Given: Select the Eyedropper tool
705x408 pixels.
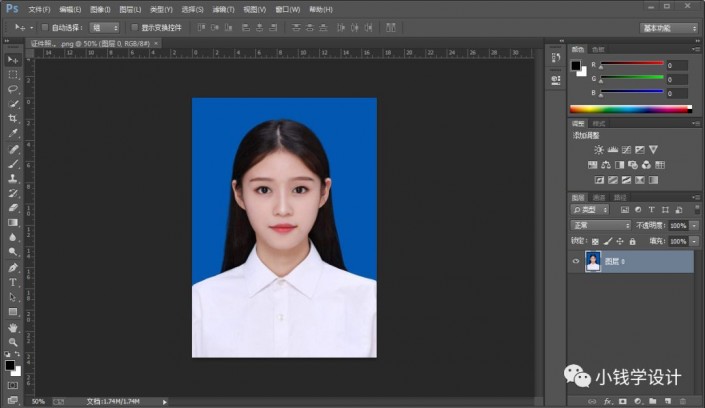Looking at the screenshot, I should pyautogui.click(x=13, y=133).
